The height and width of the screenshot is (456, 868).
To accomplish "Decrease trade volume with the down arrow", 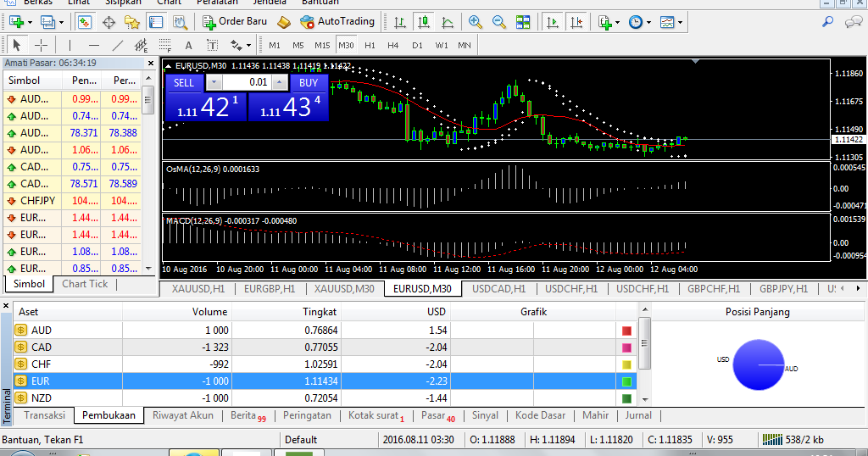I will tap(214, 82).
